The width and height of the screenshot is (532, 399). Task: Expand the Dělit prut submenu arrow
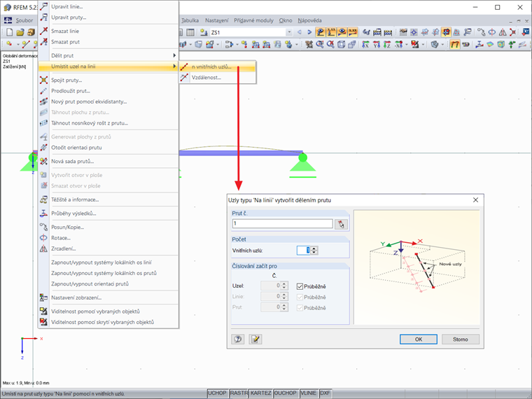coord(174,55)
